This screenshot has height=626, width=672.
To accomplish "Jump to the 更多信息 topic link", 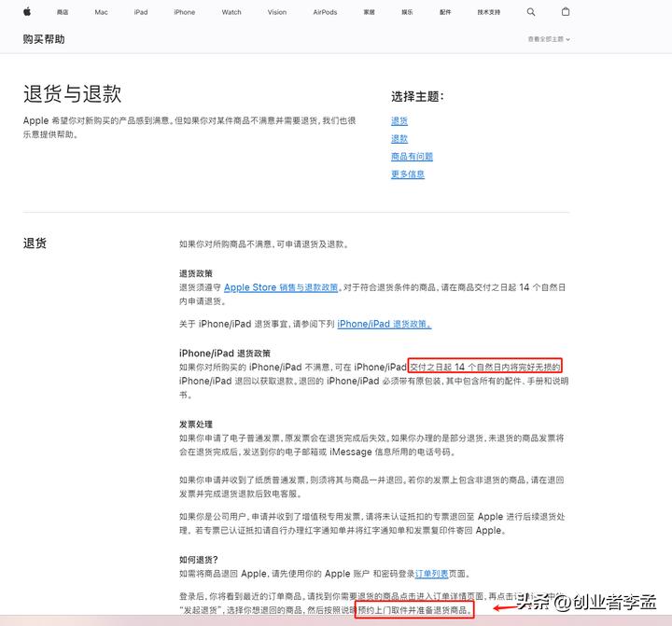I will pos(408,174).
